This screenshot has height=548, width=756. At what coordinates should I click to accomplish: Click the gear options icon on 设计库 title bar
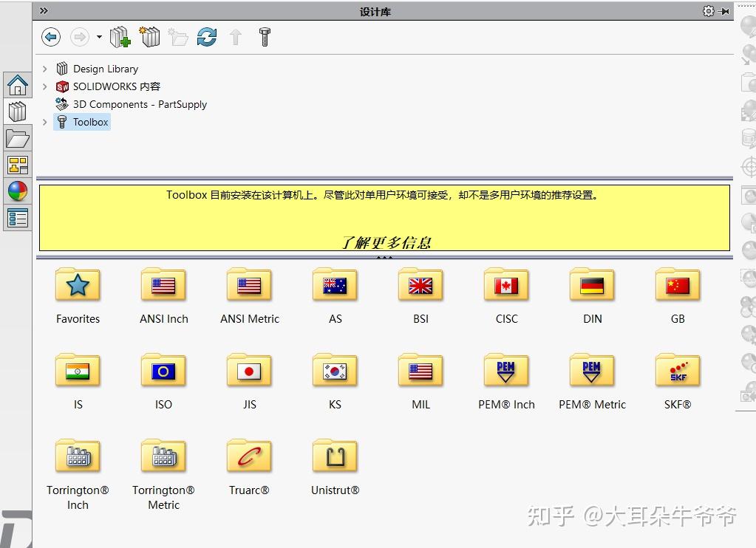(x=707, y=10)
